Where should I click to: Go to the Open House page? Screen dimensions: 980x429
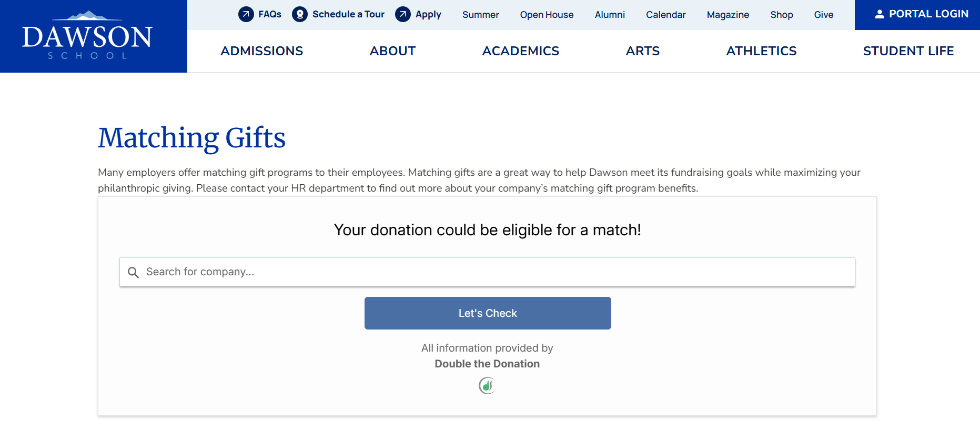coord(547,15)
